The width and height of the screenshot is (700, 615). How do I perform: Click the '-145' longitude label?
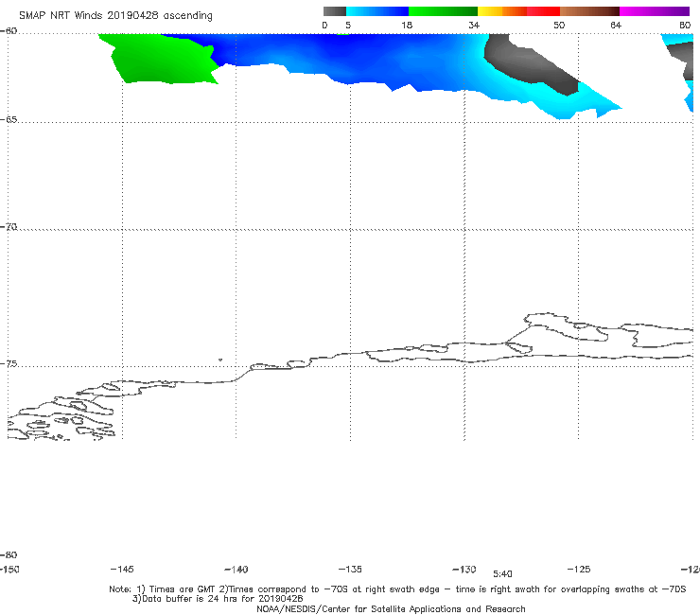tap(122, 570)
